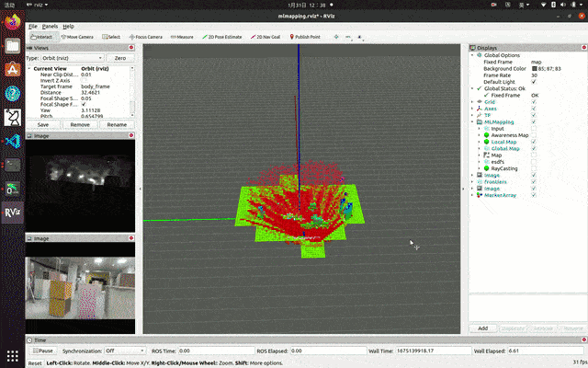Open the view Type dropdown Orbit (rviz)
Screen dimensions: 588x368
coord(72,58)
